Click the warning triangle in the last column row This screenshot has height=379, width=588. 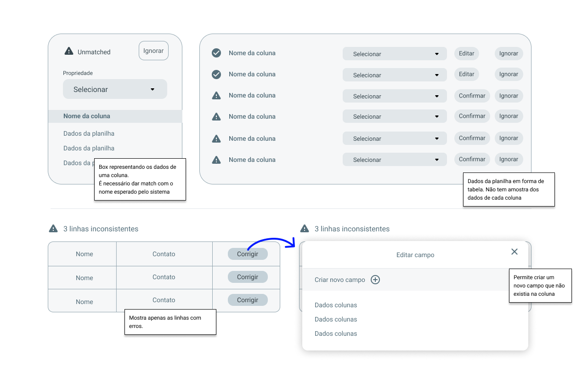(216, 160)
